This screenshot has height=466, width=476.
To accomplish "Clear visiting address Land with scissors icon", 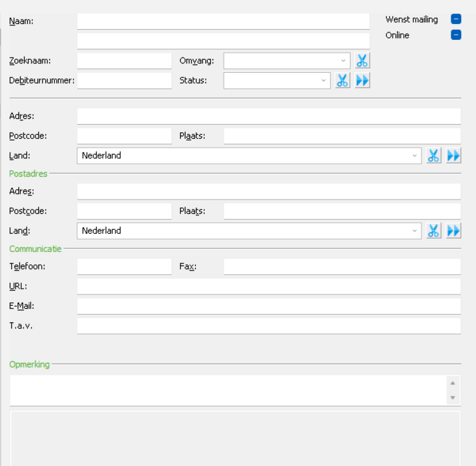I will point(434,156).
